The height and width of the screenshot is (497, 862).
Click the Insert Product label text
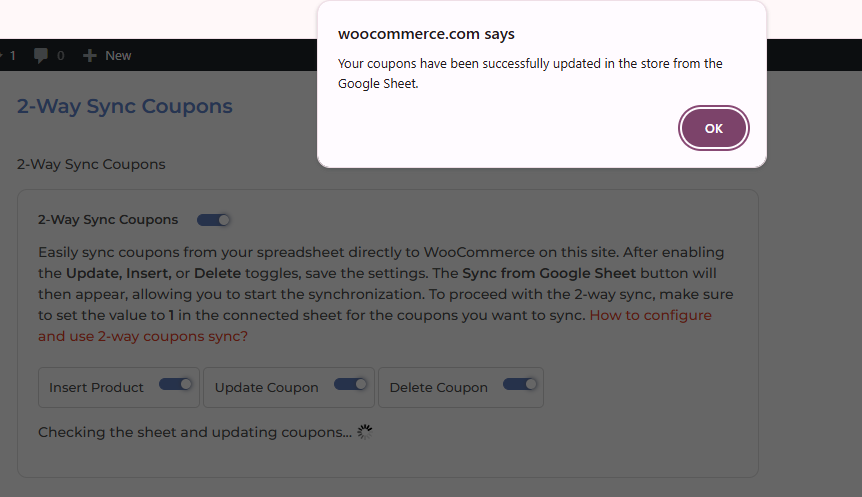(96, 387)
